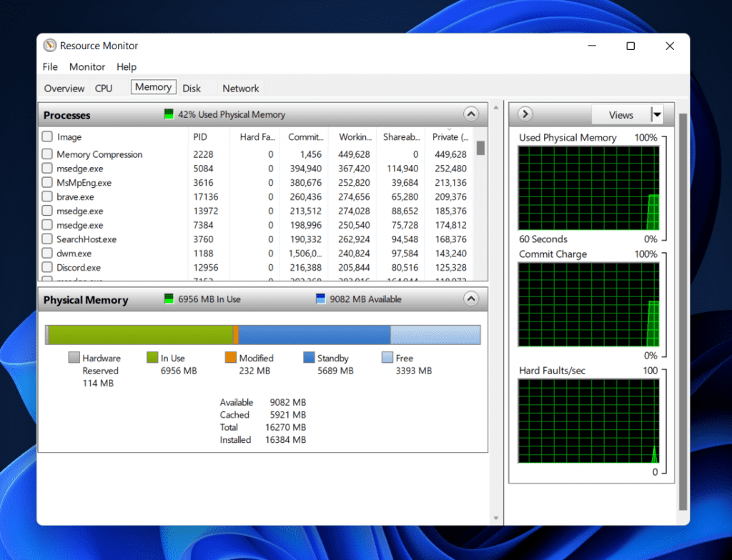The height and width of the screenshot is (560, 732).
Task: Click the Resource Monitor application icon
Action: (x=49, y=46)
